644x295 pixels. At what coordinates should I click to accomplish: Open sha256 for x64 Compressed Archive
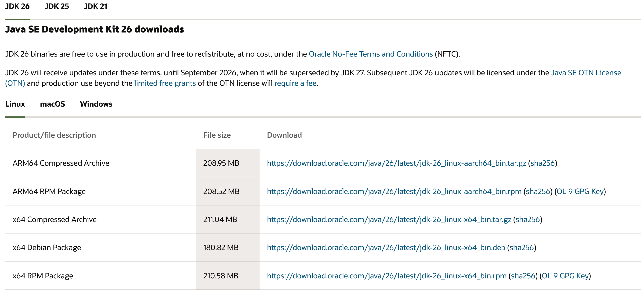528,219
